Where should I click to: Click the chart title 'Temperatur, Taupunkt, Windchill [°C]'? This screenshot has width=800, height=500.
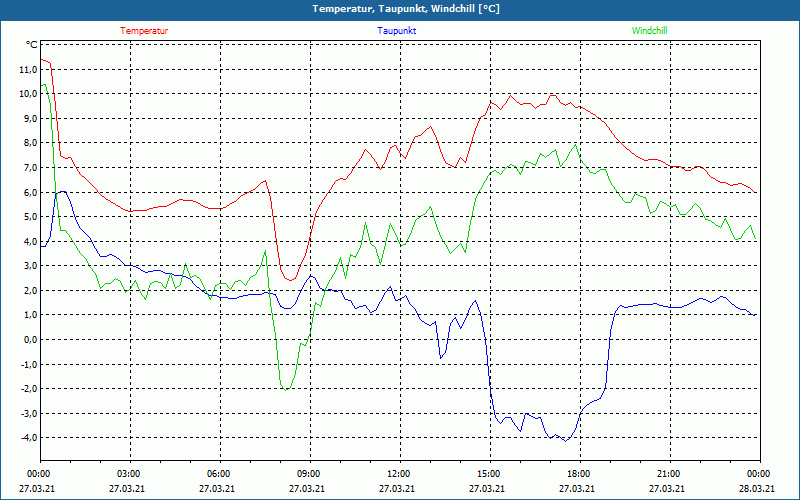[x=406, y=9]
